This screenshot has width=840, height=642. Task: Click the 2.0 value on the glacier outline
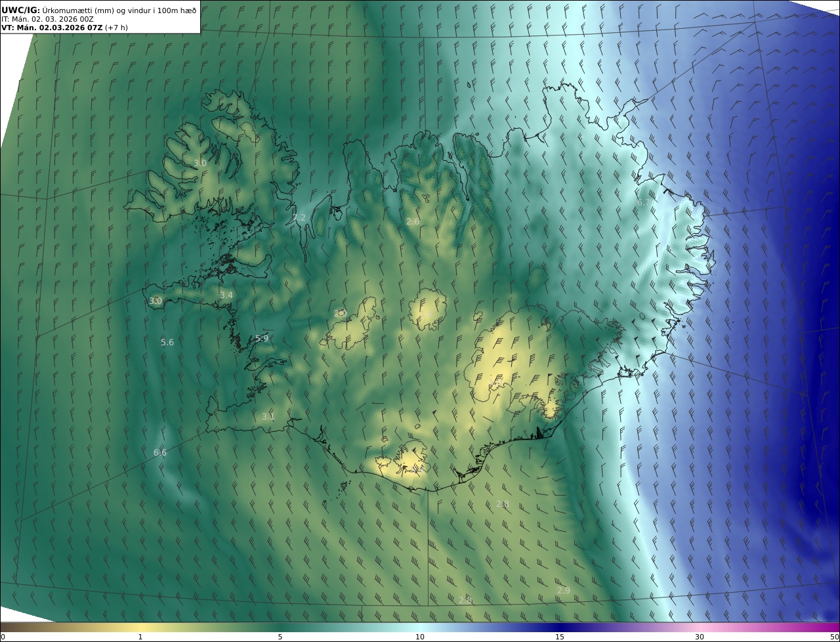coord(340,314)
